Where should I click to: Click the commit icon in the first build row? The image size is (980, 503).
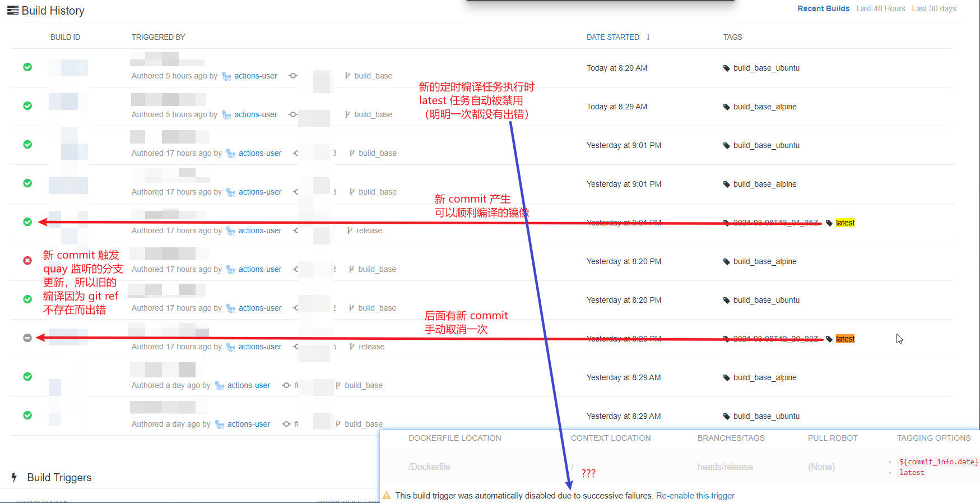tap(293, 76)
